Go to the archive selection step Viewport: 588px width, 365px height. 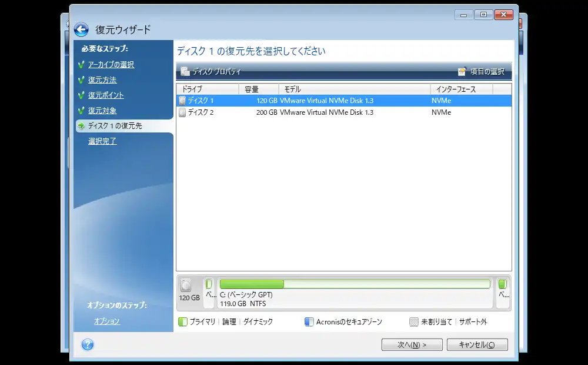click(x=111, y=65)
